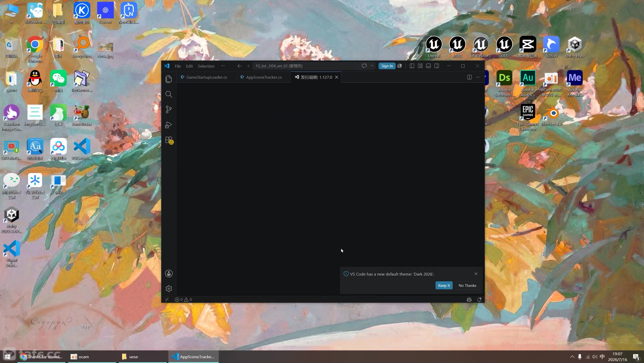Click the Copilot icon beside Sign In
Screen dimensions: 644x363
(x=399, y=66)
